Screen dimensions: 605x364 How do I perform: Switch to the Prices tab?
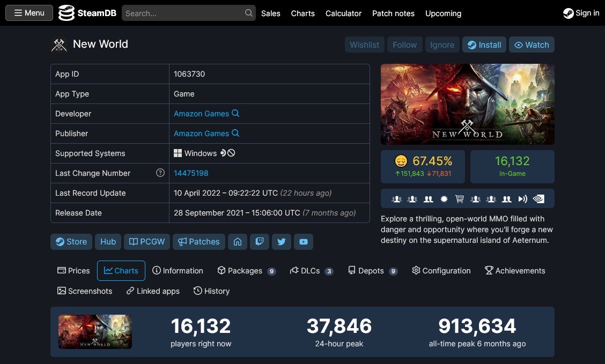[x=73, y=271]
